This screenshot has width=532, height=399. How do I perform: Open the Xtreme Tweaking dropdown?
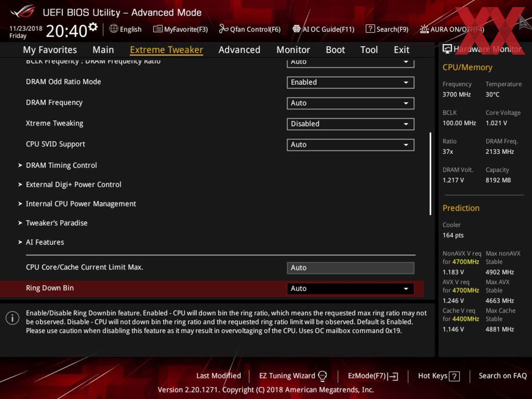350,124
